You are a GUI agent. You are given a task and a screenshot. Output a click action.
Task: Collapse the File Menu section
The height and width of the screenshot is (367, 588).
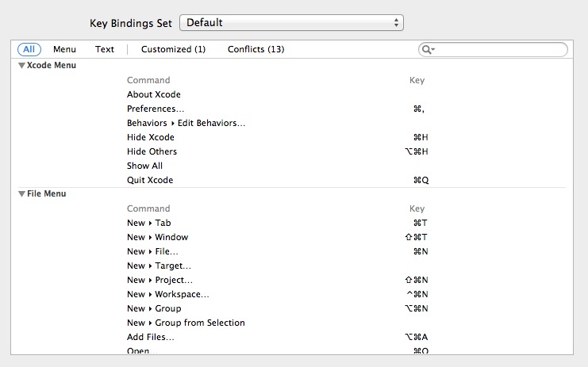21,194
